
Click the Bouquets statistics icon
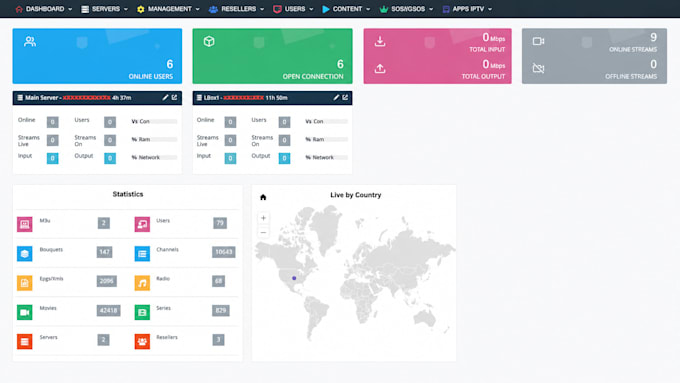pyautogui.click(x=25, y=253)
